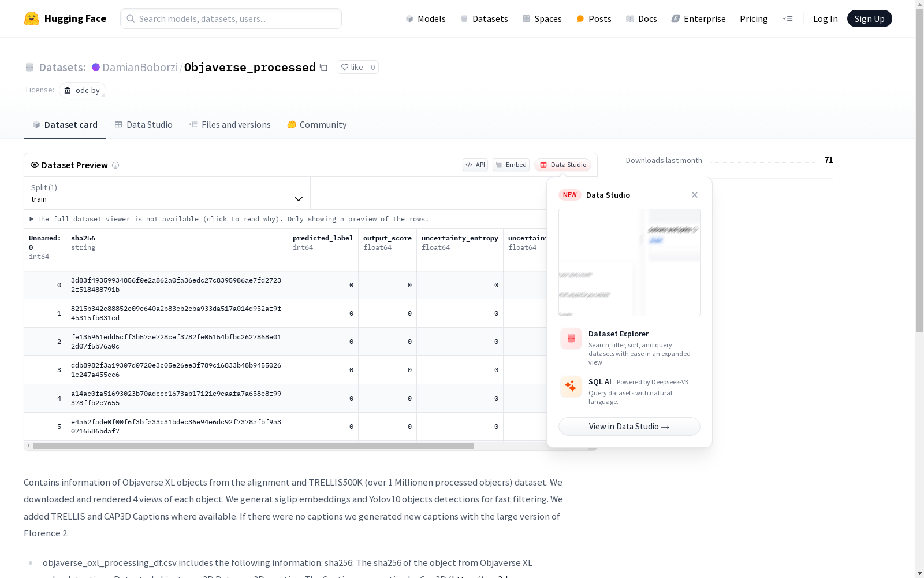Viewport: 924px width, 578px height.
Task: Expand the more navigation menu icon
Action: tap(787, 18)
